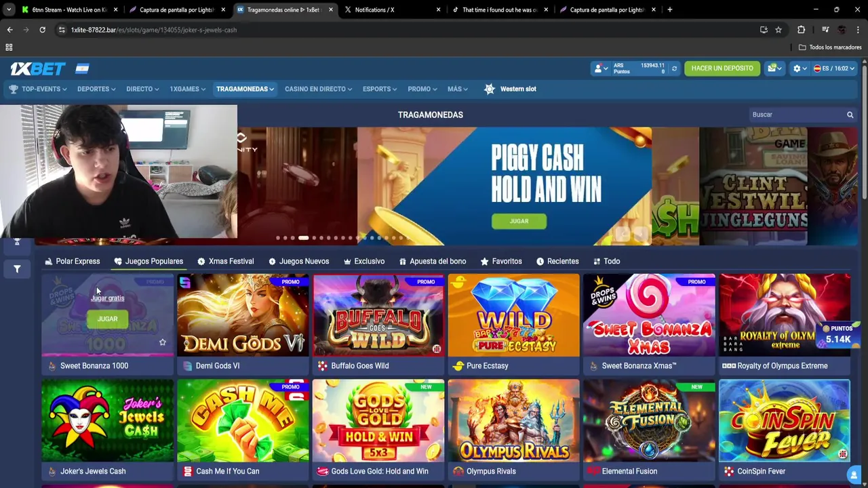Open the TRAGAMONEDAS menu
The height and width of the screenshot is (488, 868).
pyautogui.click(x=245, y=89)
